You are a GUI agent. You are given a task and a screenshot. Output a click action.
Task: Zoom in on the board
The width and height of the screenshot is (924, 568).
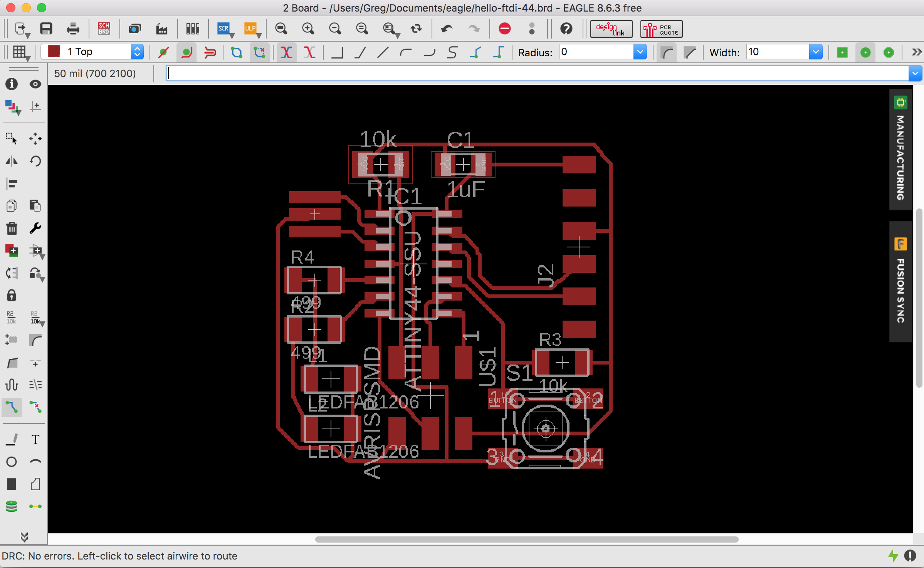point(308,29)
